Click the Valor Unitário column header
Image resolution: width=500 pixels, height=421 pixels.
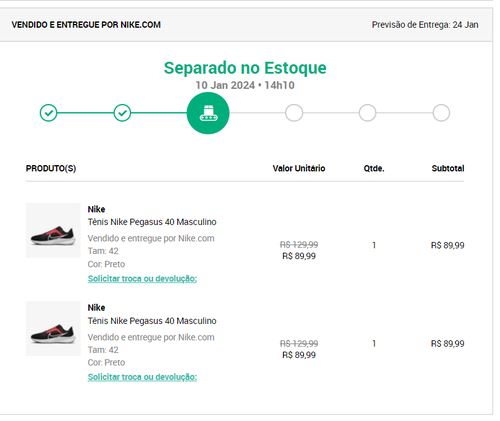tap(299, 168)
